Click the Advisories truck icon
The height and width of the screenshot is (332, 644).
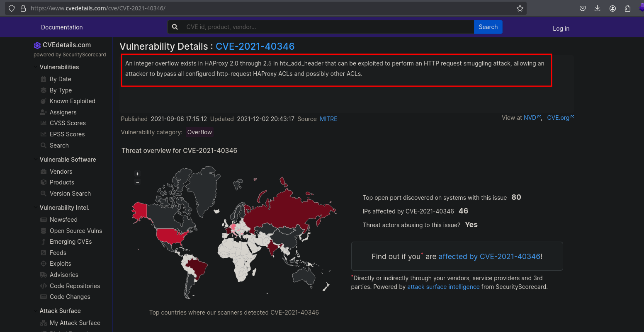tap(44, 275)
